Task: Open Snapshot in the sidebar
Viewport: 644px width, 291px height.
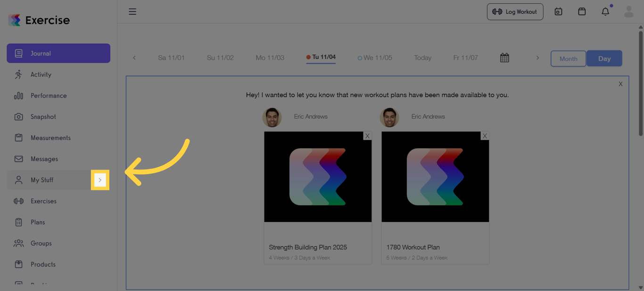Action: pos(58,117)
